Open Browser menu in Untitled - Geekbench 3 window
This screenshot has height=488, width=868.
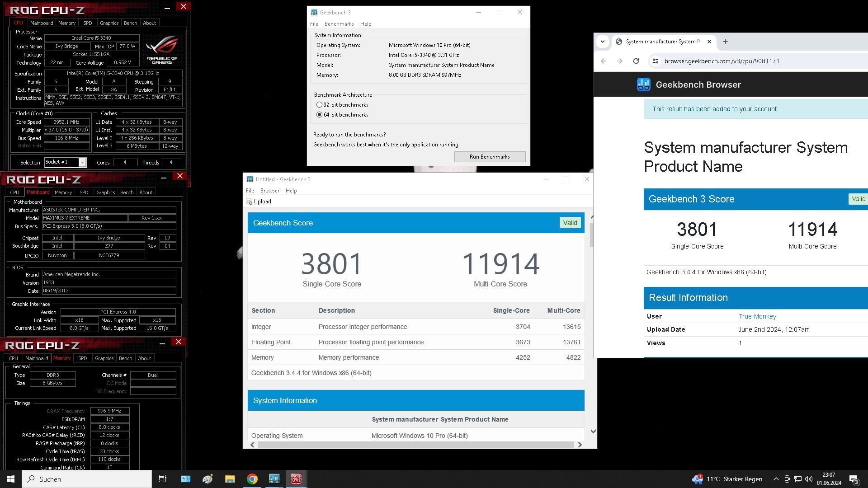tap(270, 191)
